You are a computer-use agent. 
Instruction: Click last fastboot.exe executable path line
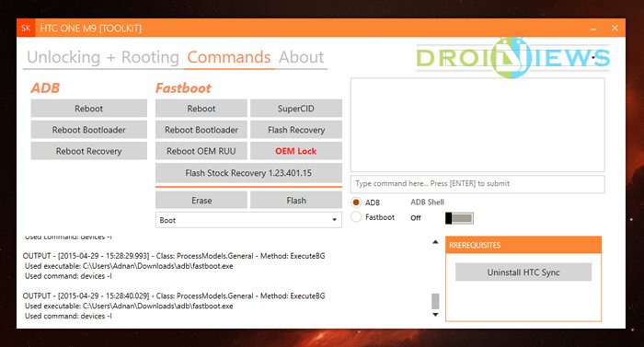pos(129,306)
